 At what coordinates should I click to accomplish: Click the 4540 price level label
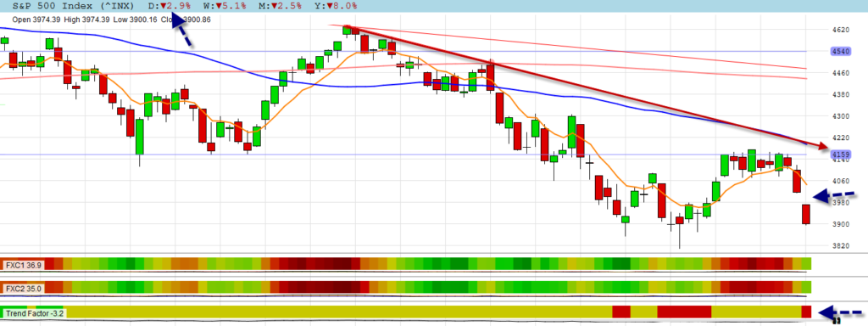840,52
